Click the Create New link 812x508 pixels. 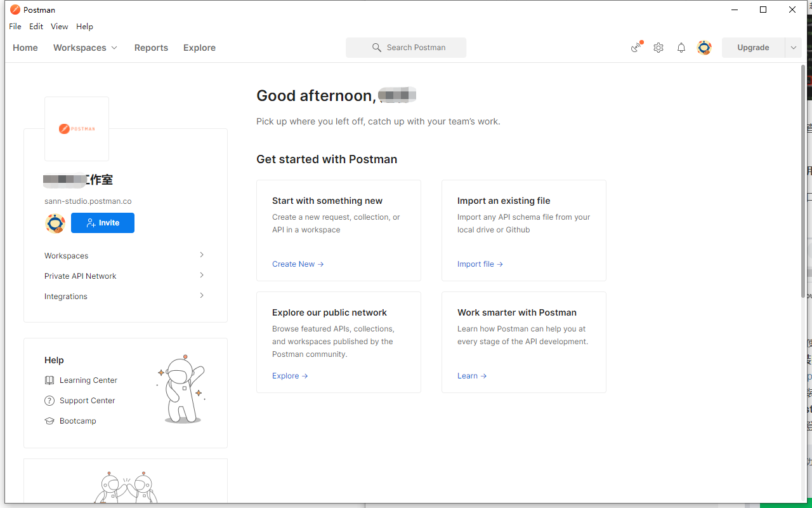coord(298,264)
